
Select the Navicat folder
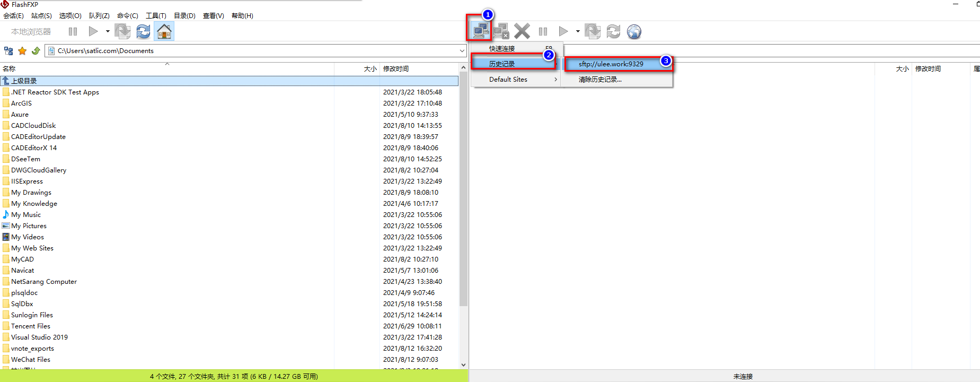(x=22, y=271)
